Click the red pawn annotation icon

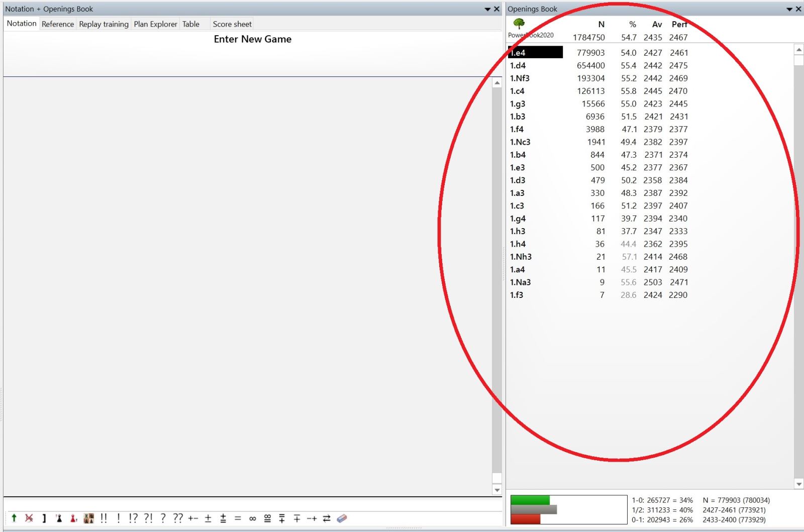73,518
